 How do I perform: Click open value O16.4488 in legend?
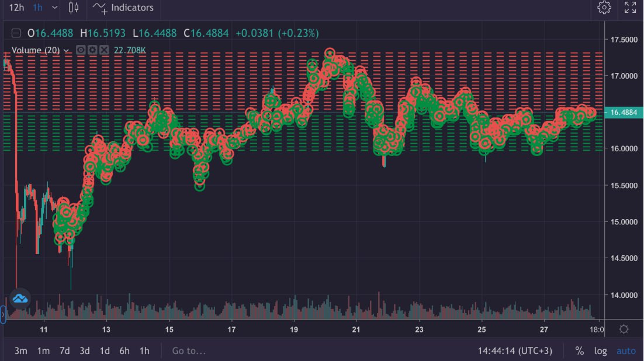click(x=50, y=33)
